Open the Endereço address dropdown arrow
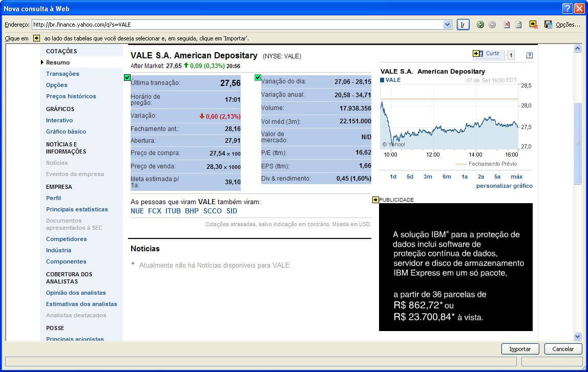The width and height of the screenshot is (588, 372). coord(447,25)
